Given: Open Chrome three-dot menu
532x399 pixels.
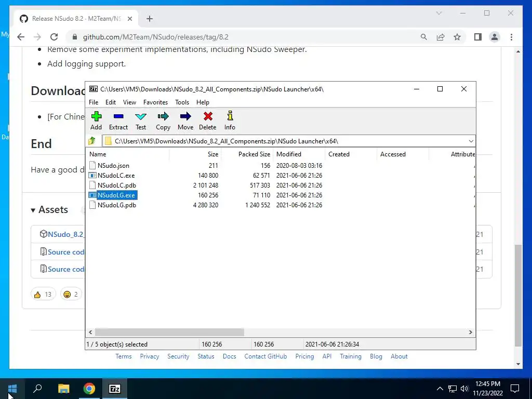Looking at the screenshot, I should point(511,37).
